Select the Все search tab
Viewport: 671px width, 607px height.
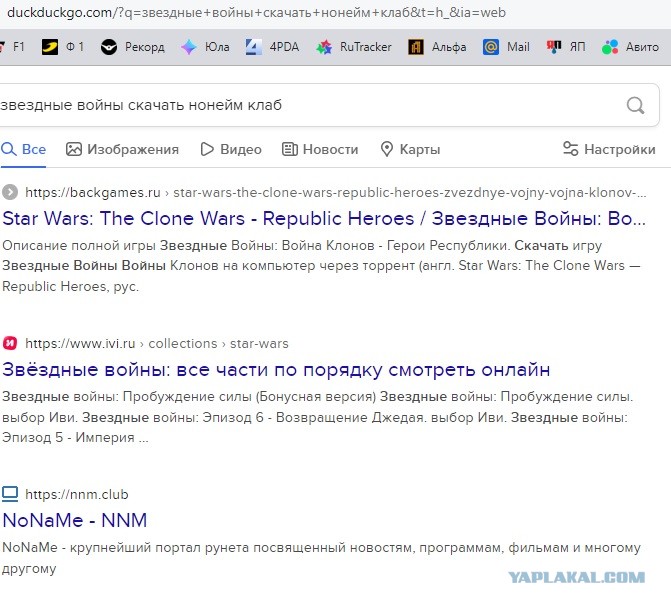pos(24,149)
